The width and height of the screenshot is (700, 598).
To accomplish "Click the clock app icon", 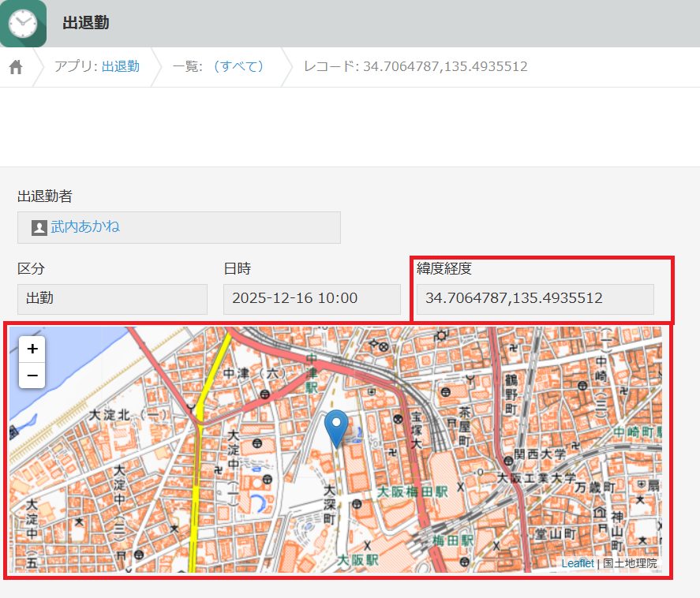I will (23, 23).
